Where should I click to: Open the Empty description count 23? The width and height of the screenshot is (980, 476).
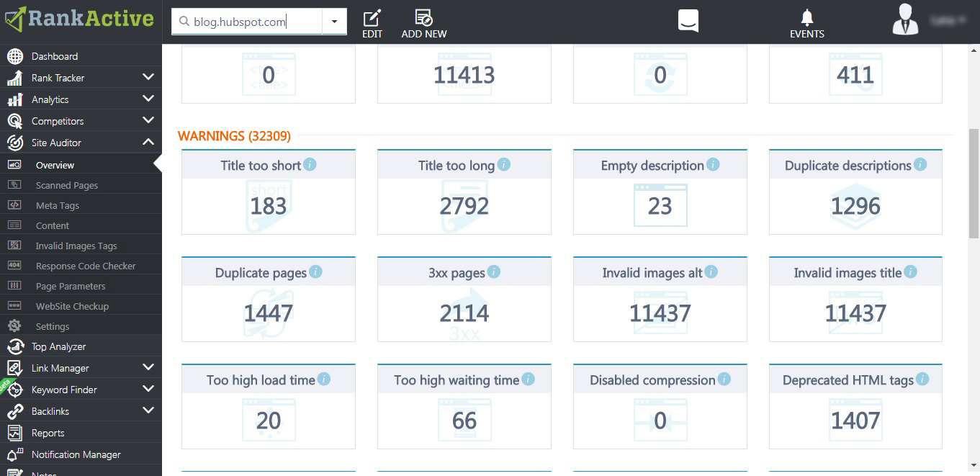pos(660,207)
